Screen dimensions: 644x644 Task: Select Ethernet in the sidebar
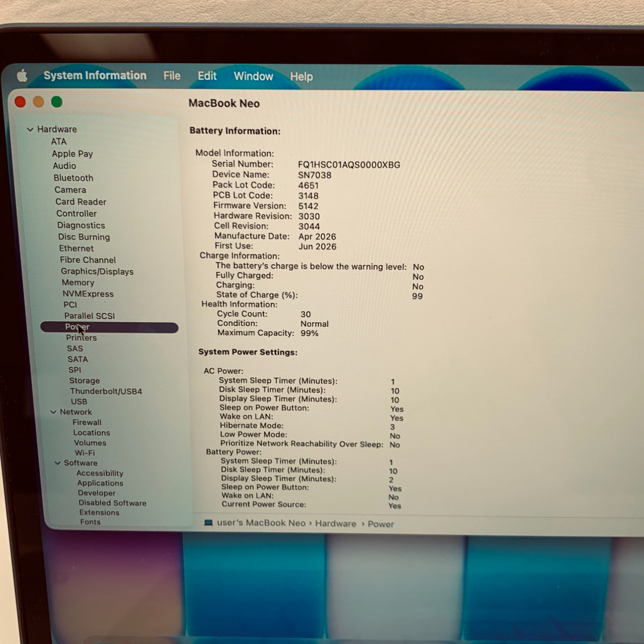(x=76, y=248)
